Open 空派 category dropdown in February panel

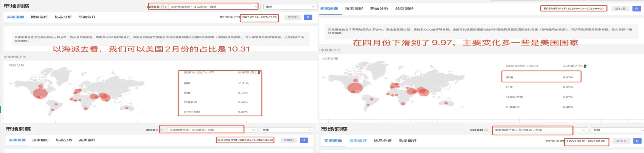coord(540,130)
